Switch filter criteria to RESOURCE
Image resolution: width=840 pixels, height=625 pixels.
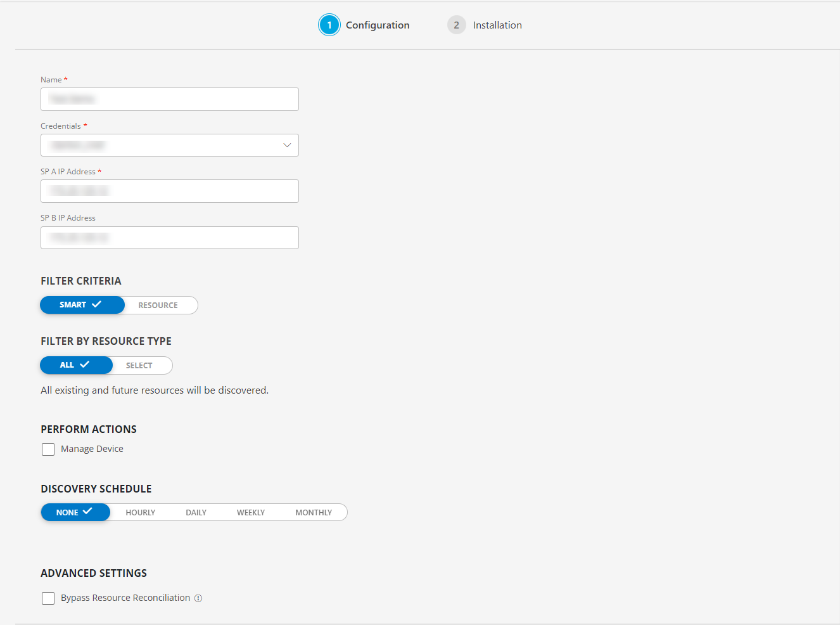click(158, 305)
